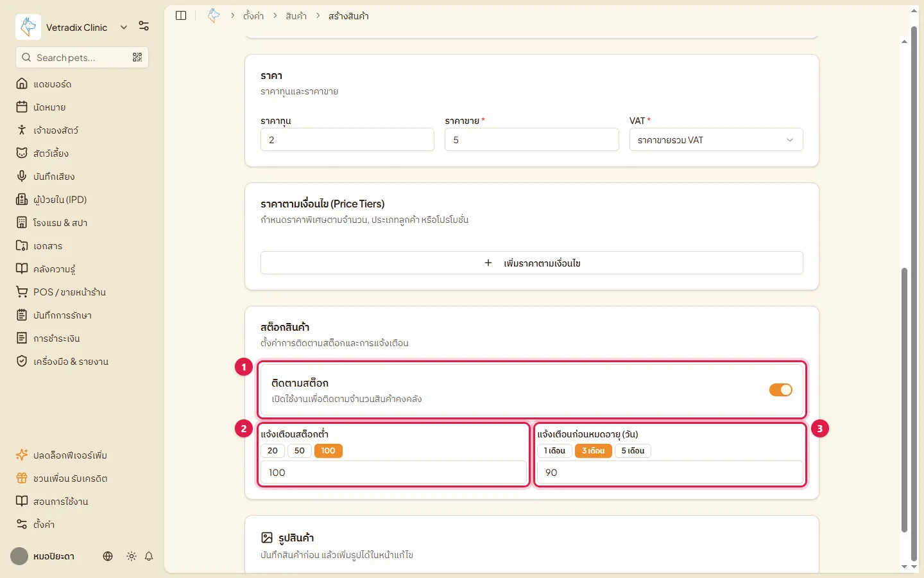Screen dimensions: 924x578
Task: Open โรงแรม & สปา building icon
Action: point(22,222)
